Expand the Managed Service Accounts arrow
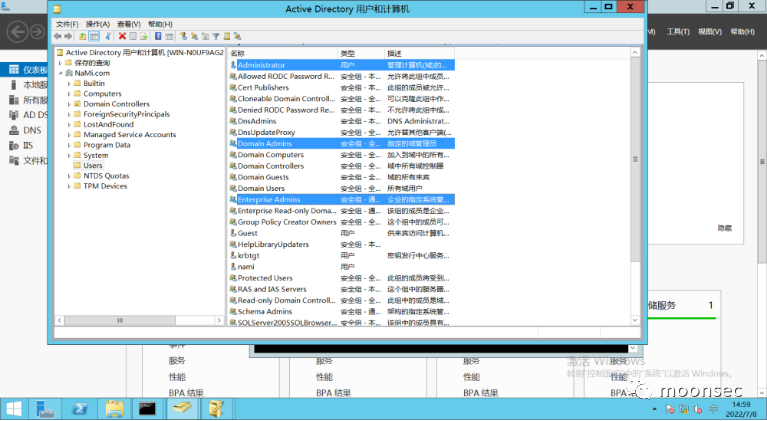Image resolution: width=767 pixels, height=421 pixels. coord(69,135)
